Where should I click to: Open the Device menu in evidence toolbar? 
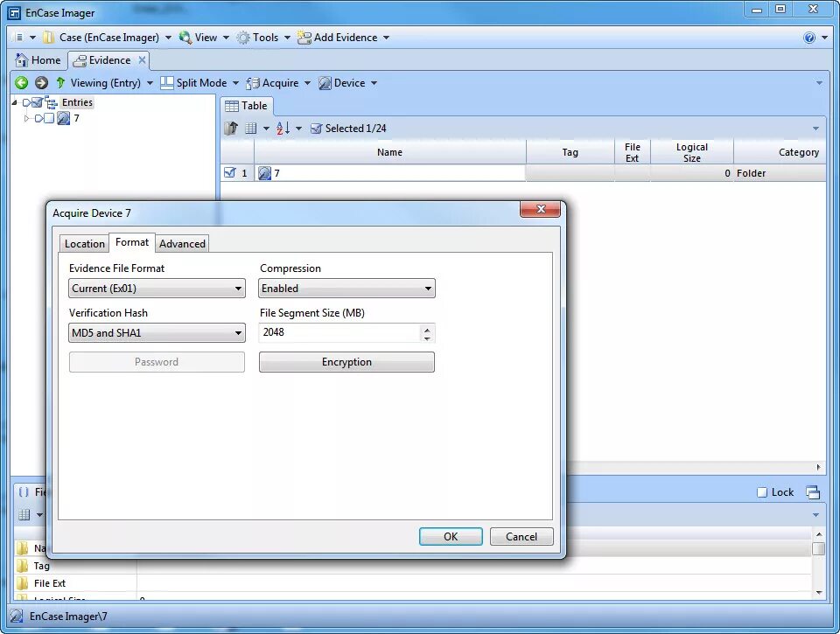[348, 82]
